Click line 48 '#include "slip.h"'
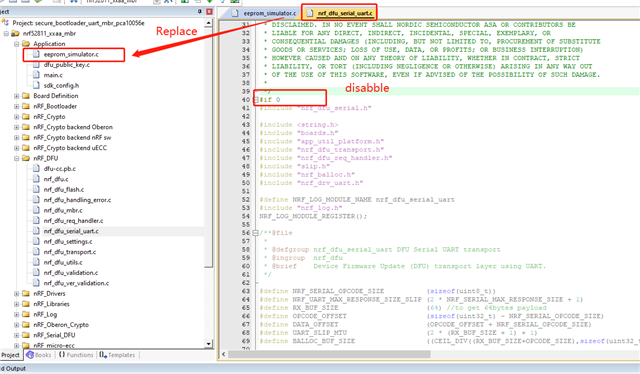Screen dimensions: 640x374 295,167
